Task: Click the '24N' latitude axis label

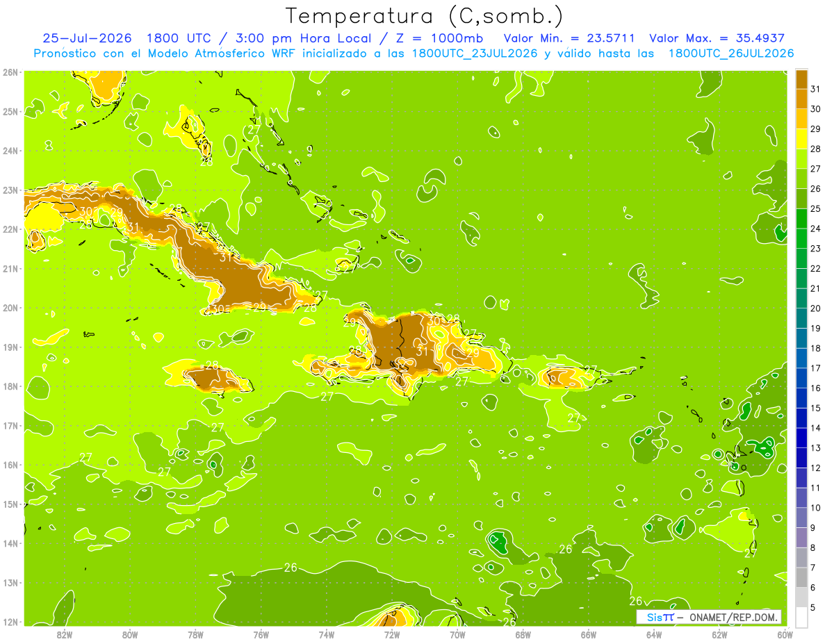Action: (10, 151)
